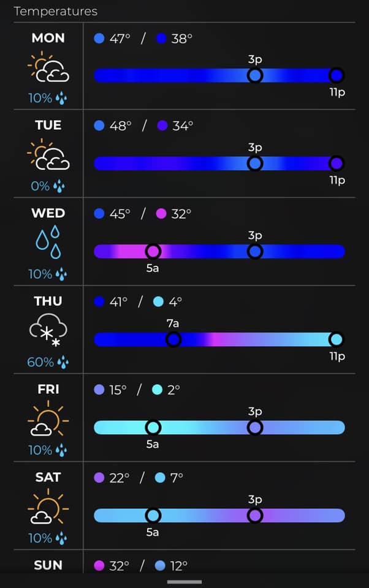Click Friday's mostly sunny weather icon
The width and height of the screenshot is (369, 588).
click(x=48, y=420)
